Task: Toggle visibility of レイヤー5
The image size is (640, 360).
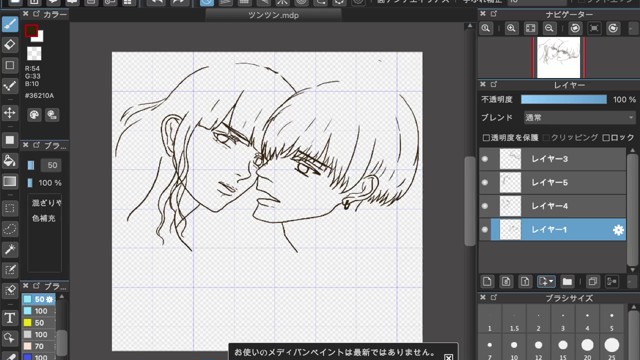Action: coord(485,182)
